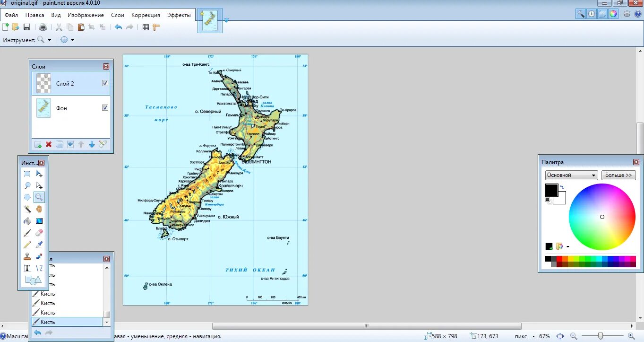644x342 pixels.
Task: Open layer properties icon in Layers panel
Action: coord(103,144)
